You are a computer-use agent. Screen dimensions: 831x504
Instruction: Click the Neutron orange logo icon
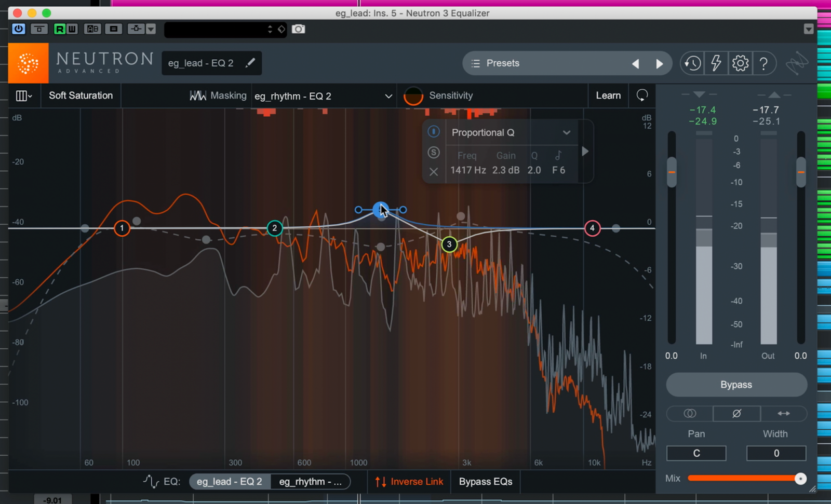[x=29, y=63]
